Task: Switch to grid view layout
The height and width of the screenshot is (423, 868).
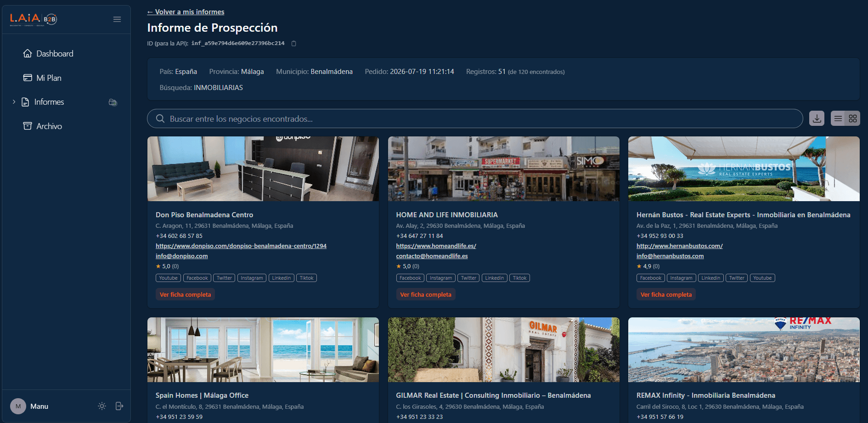Action: point(853,118)
